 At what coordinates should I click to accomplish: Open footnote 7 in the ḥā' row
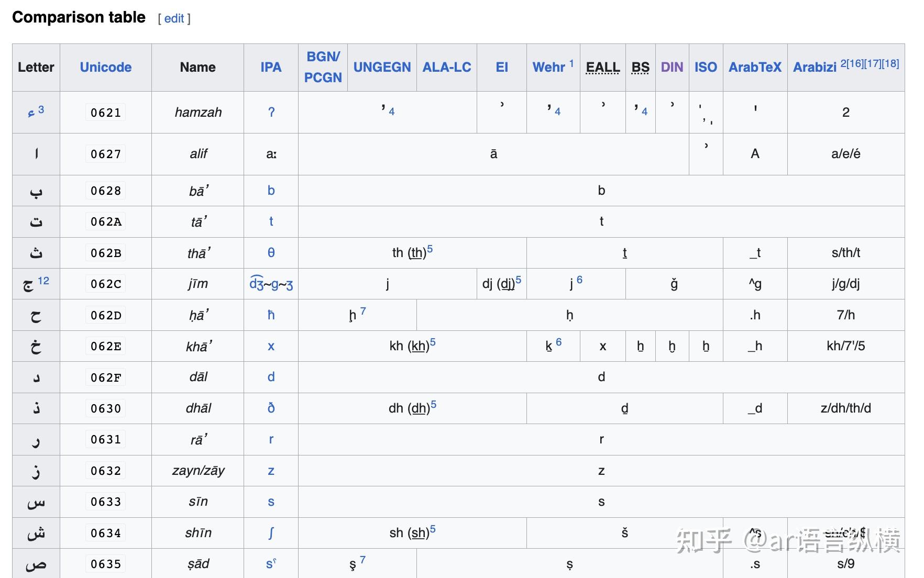363,311
